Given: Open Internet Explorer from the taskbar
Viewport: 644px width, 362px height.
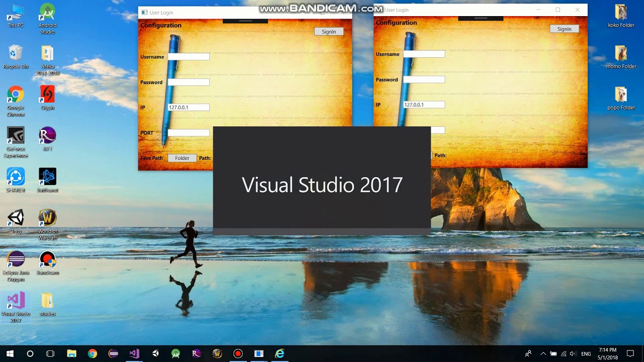Looking at the screenshot, I should tap(280, 353).
